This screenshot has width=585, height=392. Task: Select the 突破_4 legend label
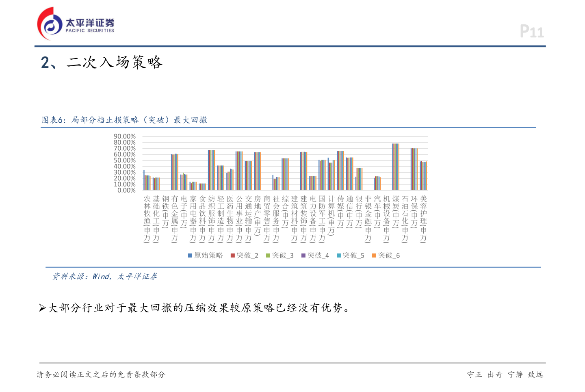click(318, 256)
